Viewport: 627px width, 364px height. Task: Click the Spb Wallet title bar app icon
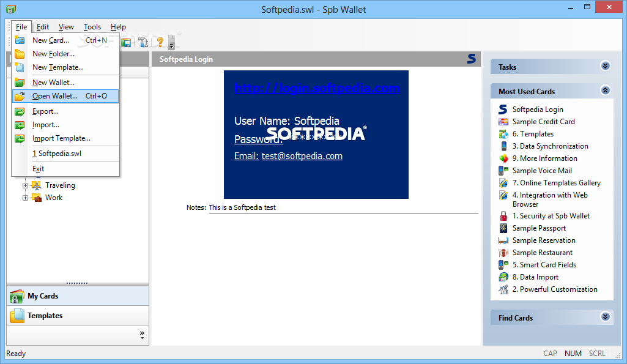tap(11, 9)
